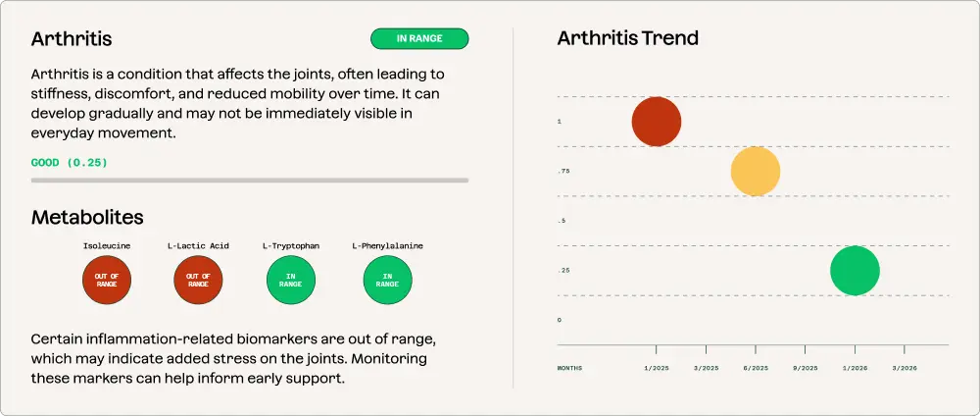Click the Metabolites section heading
The width and height of the screenshot is (980, 416).
click(87, 217)
